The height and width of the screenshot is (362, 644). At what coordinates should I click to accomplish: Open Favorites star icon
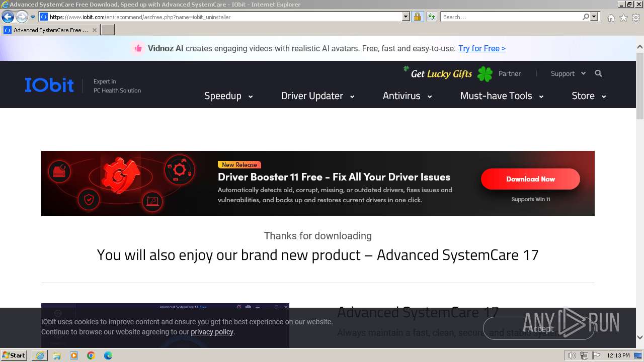pos(623,18)
